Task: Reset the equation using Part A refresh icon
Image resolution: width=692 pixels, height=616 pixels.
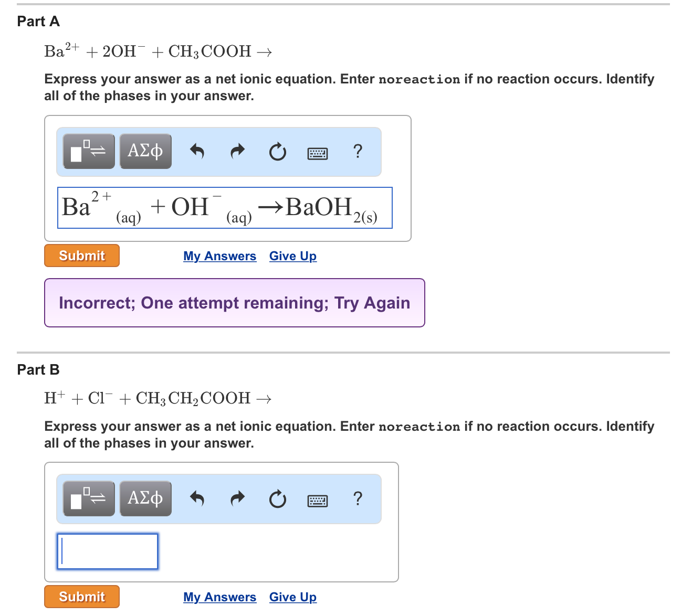Action: 277,152
